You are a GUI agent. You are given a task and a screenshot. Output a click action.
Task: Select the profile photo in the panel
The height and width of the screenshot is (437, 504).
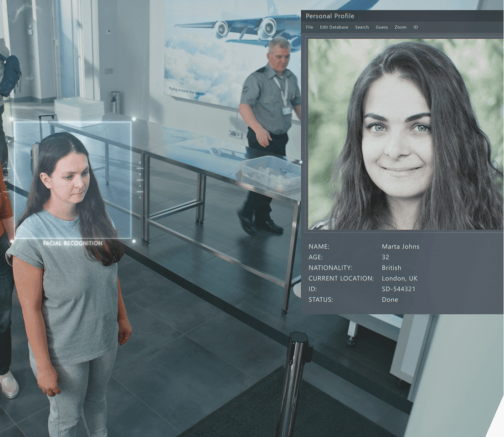pos(405,134)
